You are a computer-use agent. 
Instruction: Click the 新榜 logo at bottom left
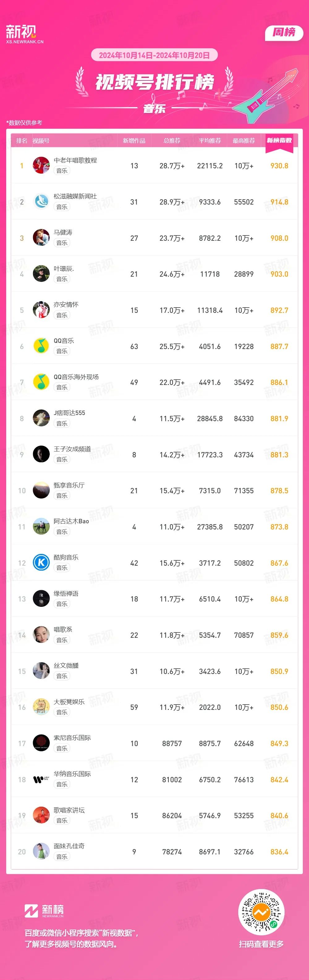coord(44,911)
